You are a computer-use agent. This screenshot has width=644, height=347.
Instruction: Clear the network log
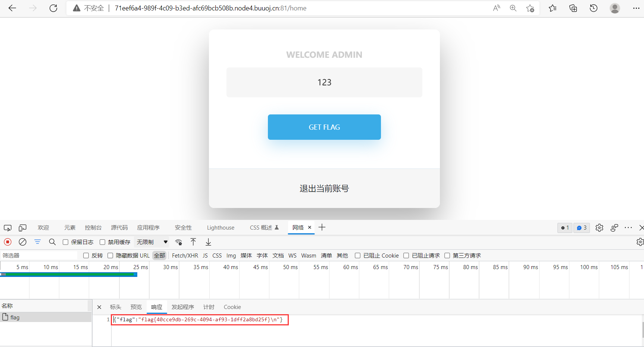[x=22, y=242]
